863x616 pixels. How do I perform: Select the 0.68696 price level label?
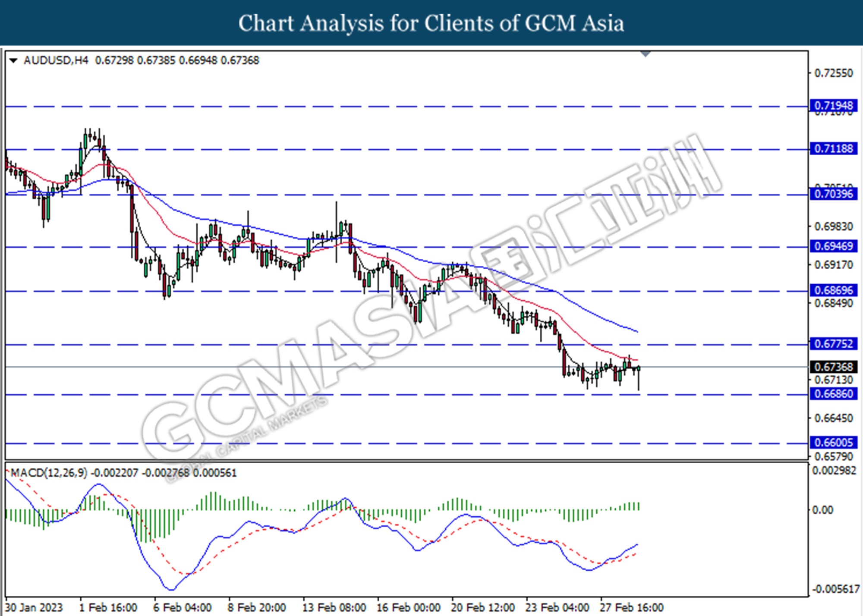[x=833, y=290]
